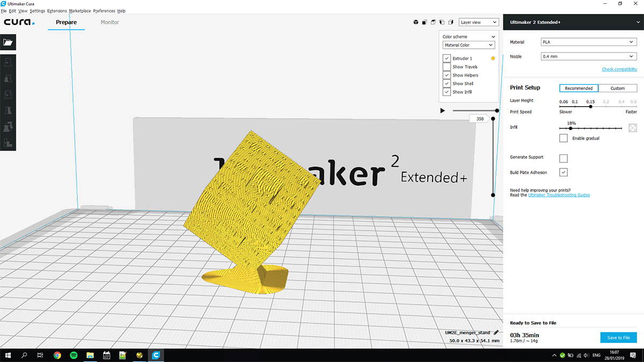Image resolution: width=644 pixels, height=362 pixels.
Task: Open the Check compatibility link
Action: click(619, 69)
